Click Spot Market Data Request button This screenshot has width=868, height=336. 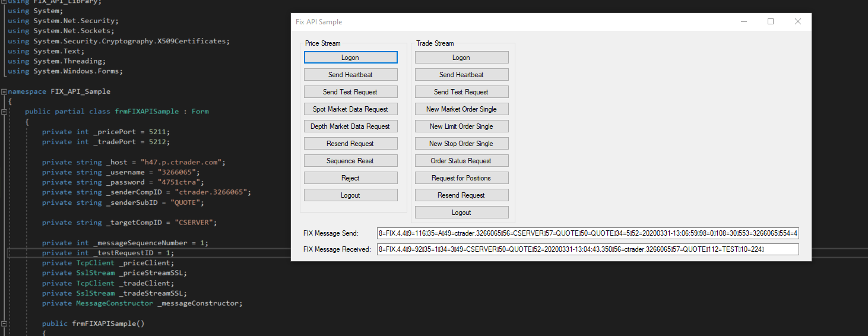(350, 109)
